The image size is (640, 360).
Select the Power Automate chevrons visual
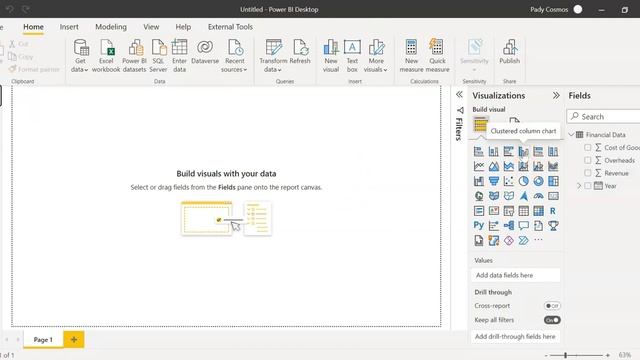(x=523, y=240)
